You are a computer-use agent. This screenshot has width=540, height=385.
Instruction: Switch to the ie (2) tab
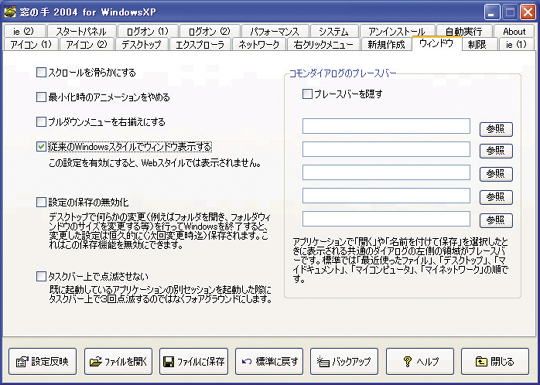(x=24, y=32)
